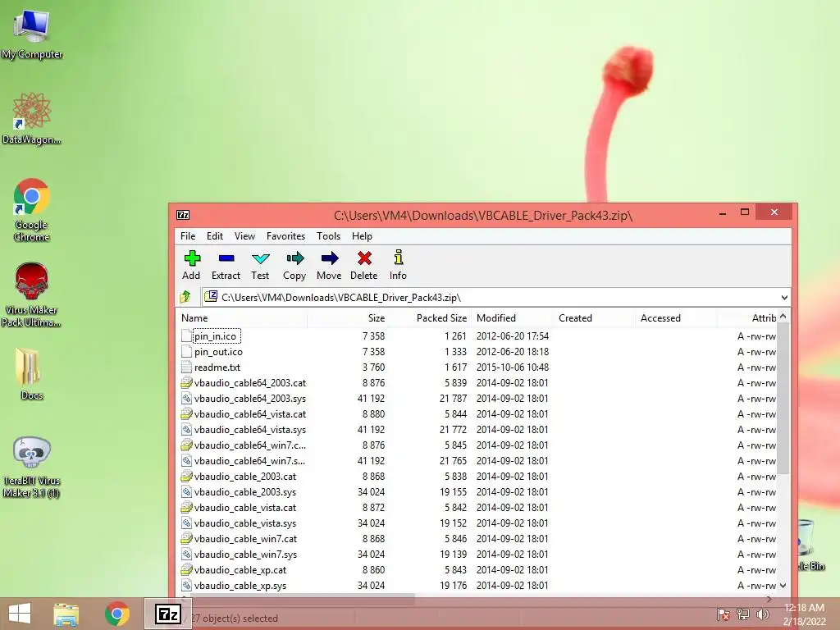Click the Add toolbar icon

(x=192, y=258)
